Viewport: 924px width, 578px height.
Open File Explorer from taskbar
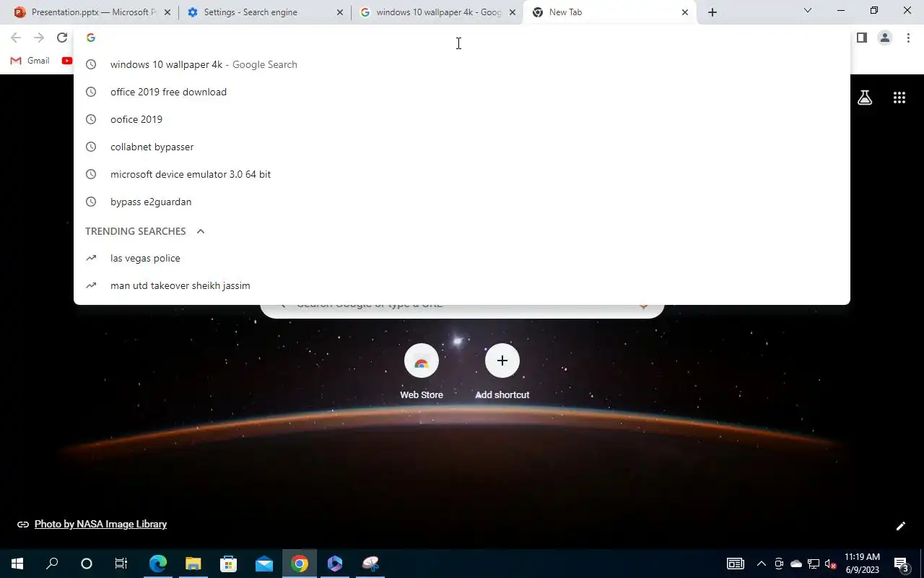coord(193,564)
